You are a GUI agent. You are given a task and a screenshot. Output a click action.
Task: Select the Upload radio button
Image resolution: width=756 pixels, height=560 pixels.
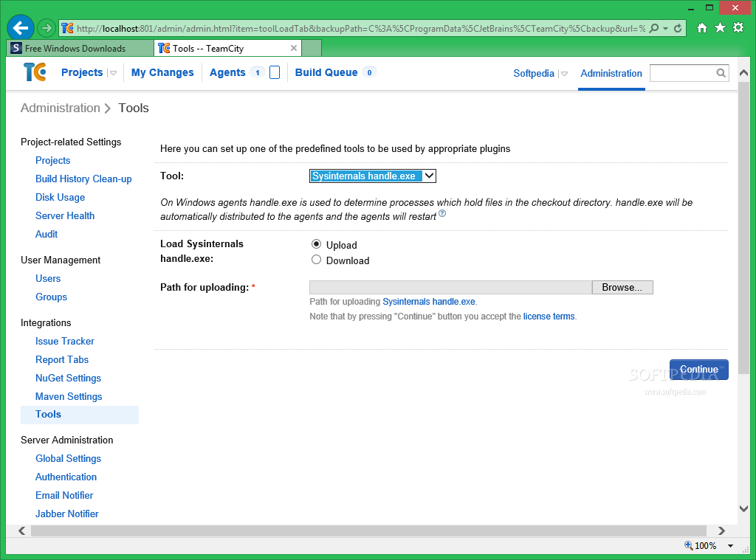(x=316, y=244)
